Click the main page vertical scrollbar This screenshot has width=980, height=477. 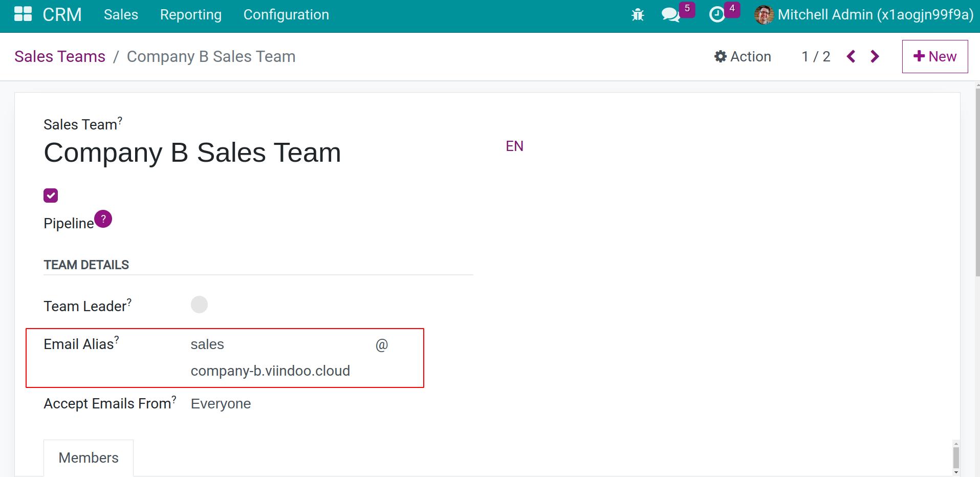(976, 182)
